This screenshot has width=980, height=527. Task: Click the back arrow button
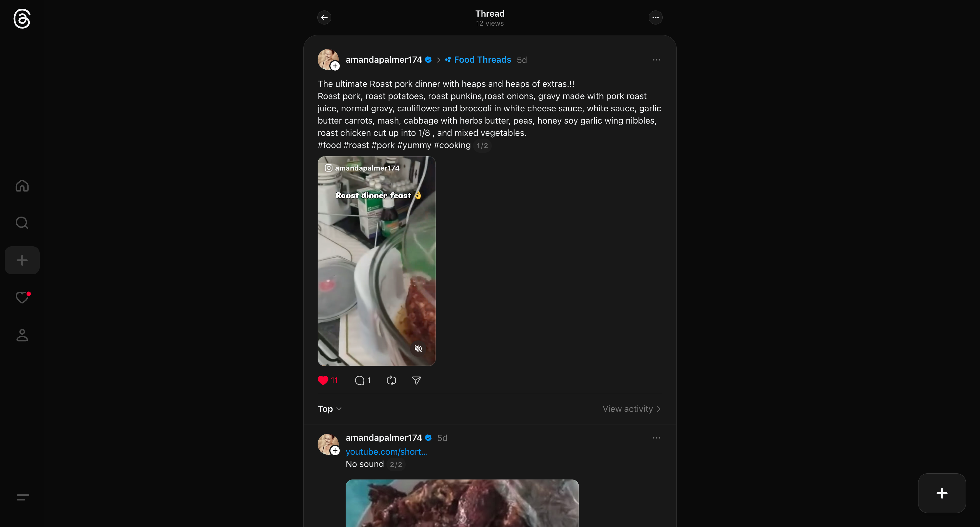tap(324, 17)
